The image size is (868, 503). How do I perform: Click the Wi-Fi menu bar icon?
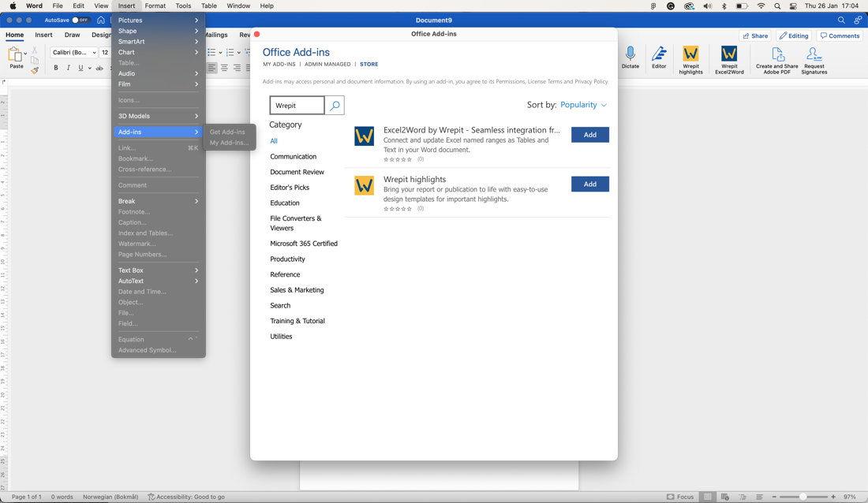coord(761,6)
